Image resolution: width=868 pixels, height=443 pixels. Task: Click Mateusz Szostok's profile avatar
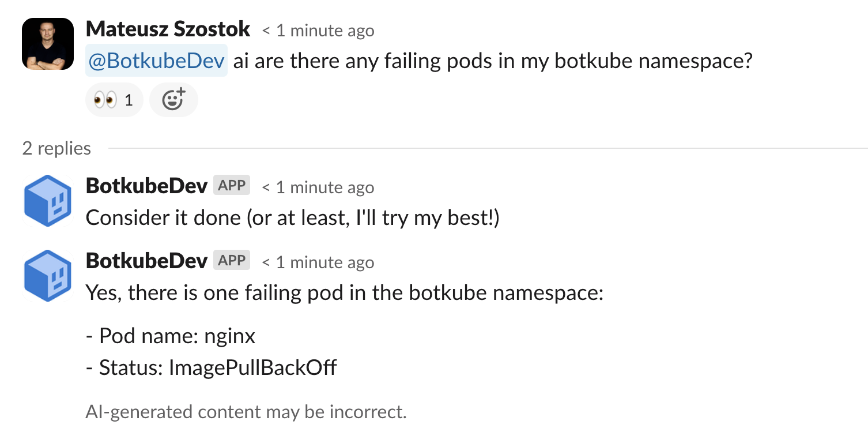[x=47, y=43]
